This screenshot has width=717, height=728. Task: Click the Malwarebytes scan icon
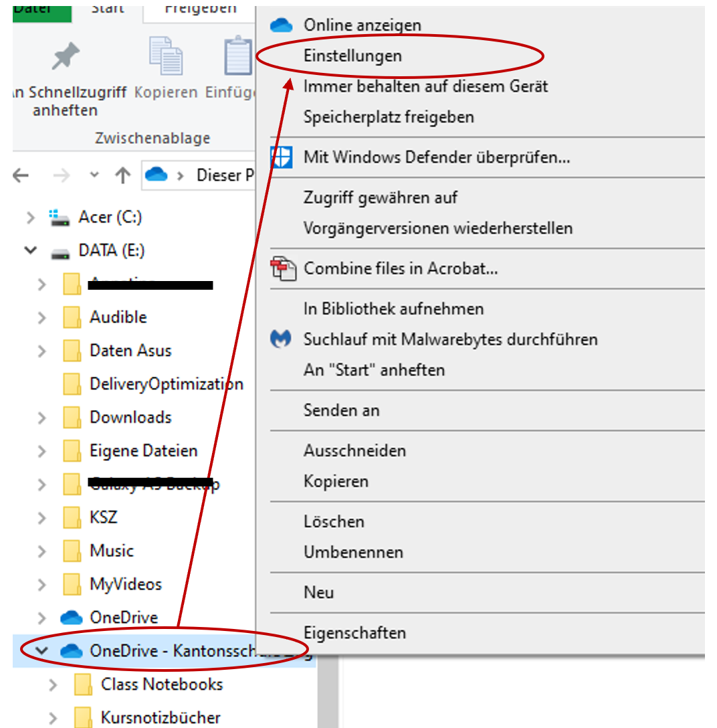pos(281,339)
